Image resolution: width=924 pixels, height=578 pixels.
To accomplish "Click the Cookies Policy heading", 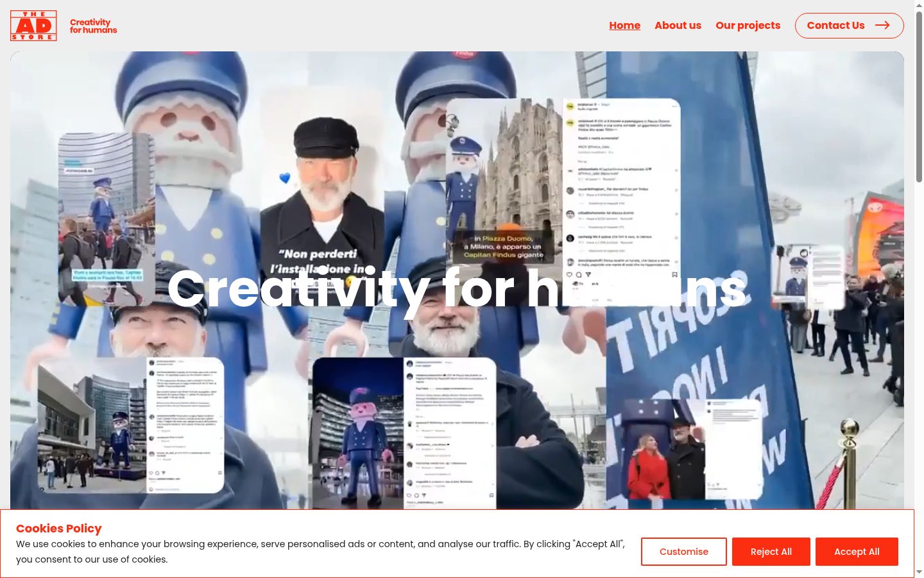I will click(x=59, y=529).
